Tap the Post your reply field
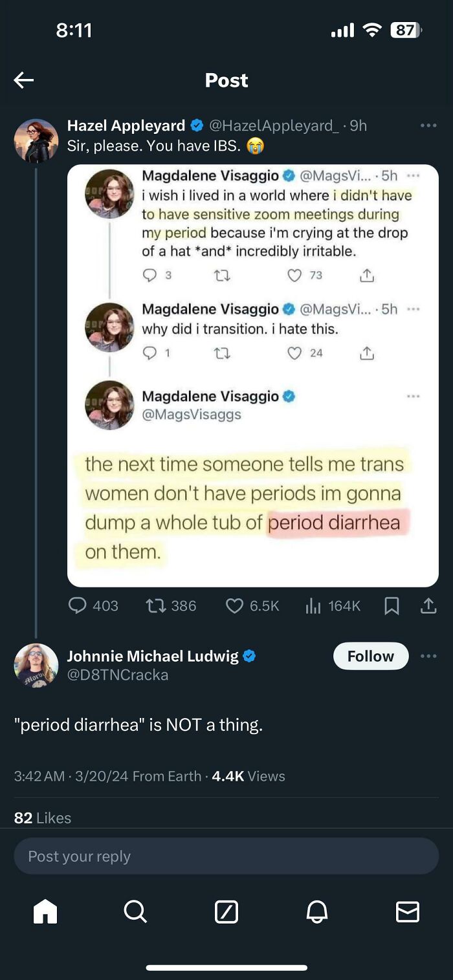453x980 pixels. [x=226, y=855]
